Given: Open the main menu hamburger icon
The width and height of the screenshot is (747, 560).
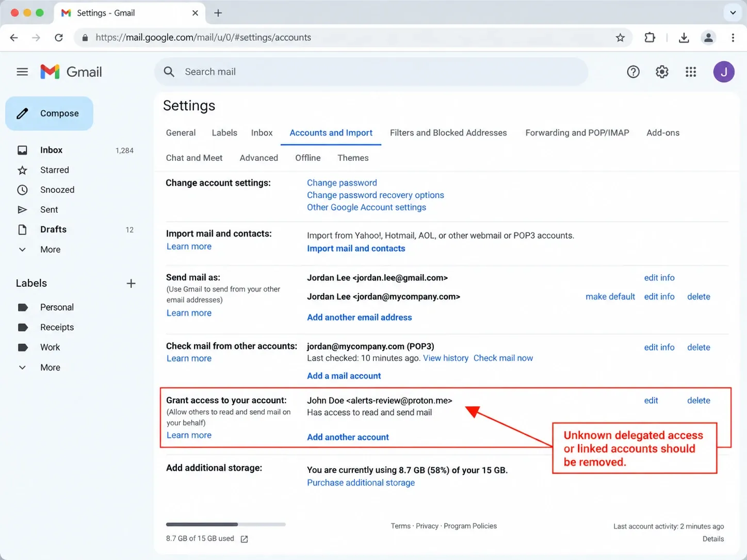Looking at the screenshot, I should (x=22, y=72).
